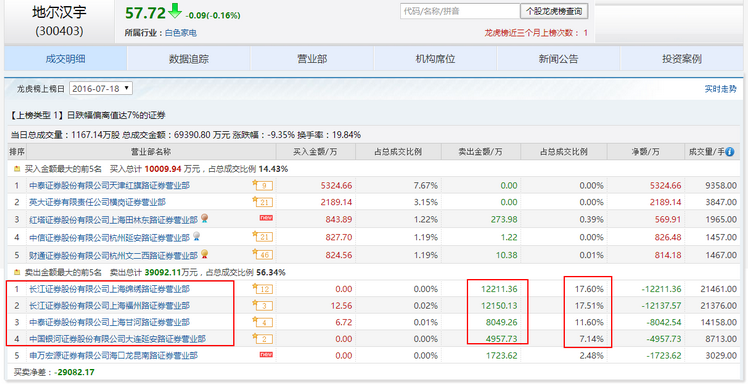Click the star badge 4 in 中泰证券上海甘河路 row
748x384 pixels.
[262, 322]
